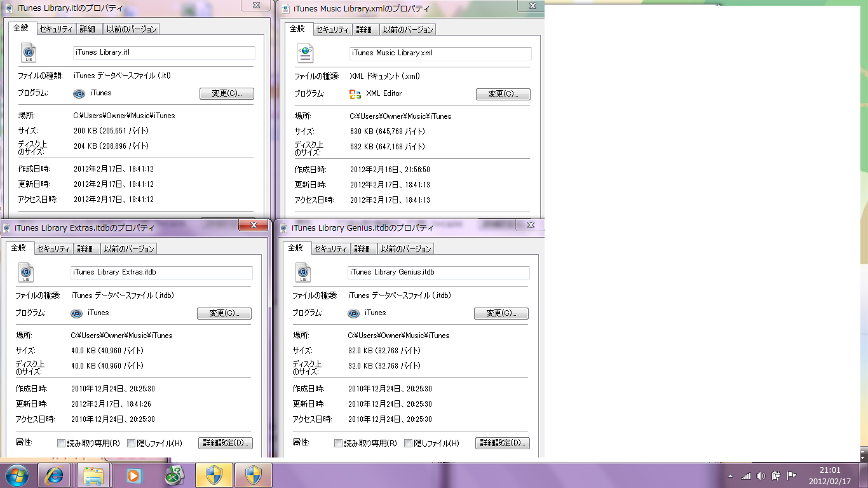Open the Action Center flag icon

click(792, 476)
